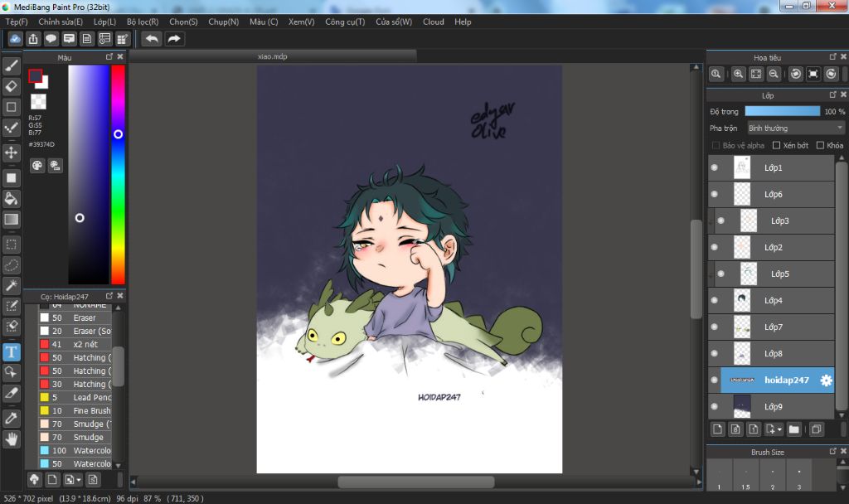This screenshot has height=504, width=849.
Task: Toggle visibility of layer Lớp2
Action: coord(714,247)
